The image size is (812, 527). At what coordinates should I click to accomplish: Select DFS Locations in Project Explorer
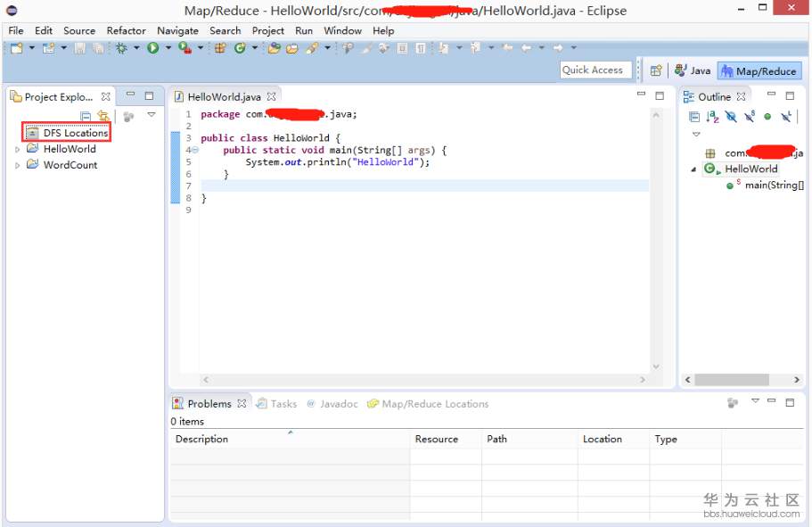click(67, 133)
